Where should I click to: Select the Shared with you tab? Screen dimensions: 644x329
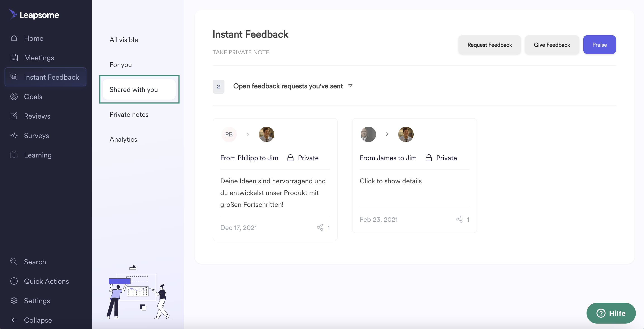pos(139,89)
